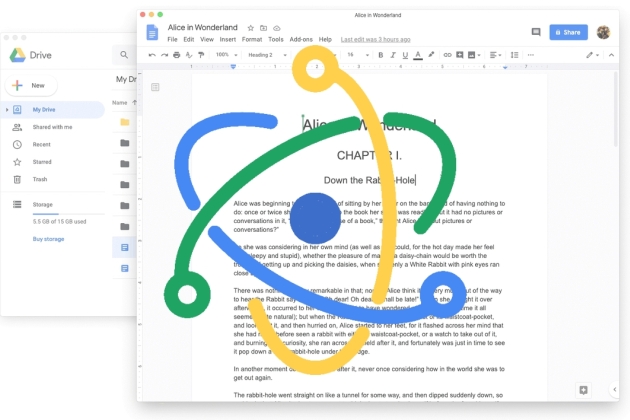
Task: Click the insert link icon
Action: (x=447, y=55)
